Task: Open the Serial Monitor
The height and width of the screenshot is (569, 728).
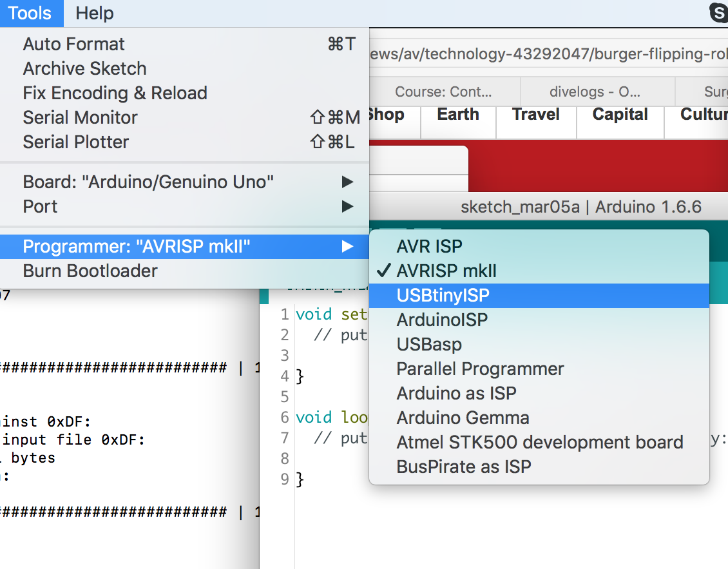Action: point(81,117)
